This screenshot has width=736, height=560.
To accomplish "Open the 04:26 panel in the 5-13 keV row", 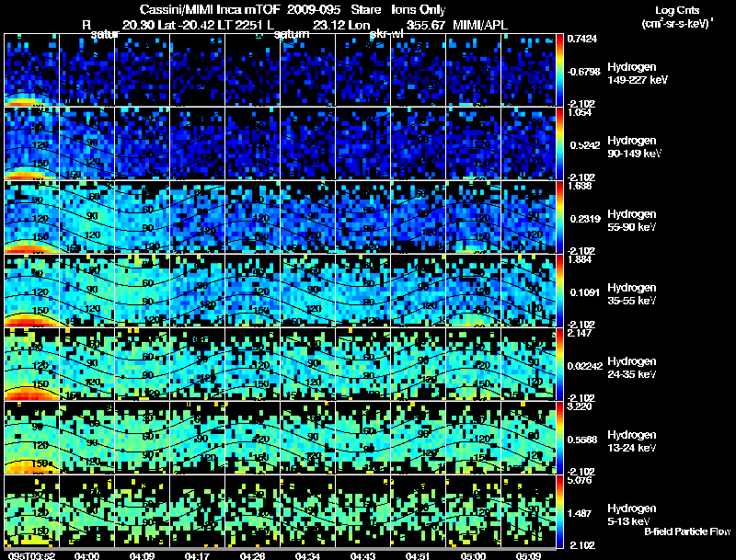I will (252, 511).
